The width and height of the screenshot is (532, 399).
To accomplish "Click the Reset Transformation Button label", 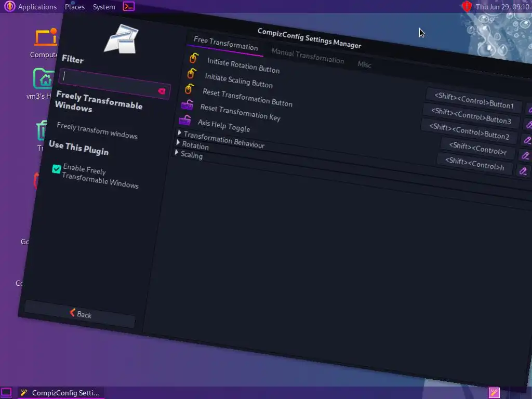I will pyautogui.click(x=247, y=98).
